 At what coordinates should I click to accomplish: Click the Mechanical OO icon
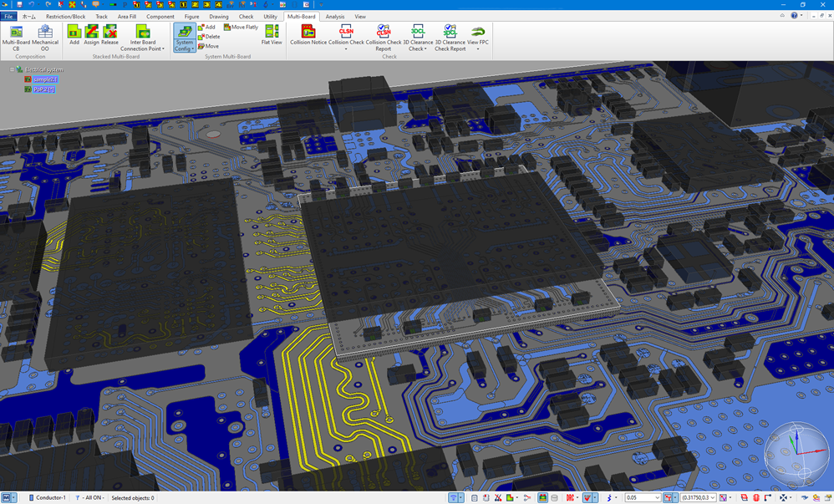tap(45, 37)
